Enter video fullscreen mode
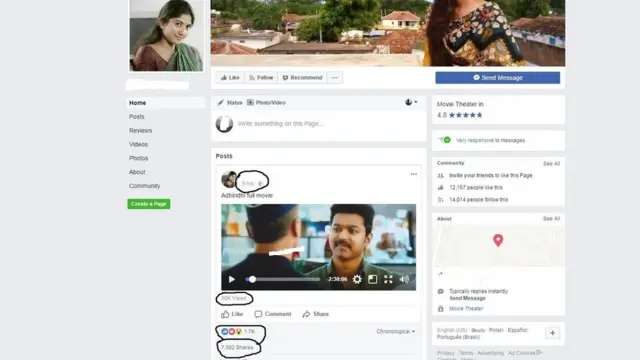Viewport: 640px width, 360px height. pyautogui.click(x=388, y=279)
